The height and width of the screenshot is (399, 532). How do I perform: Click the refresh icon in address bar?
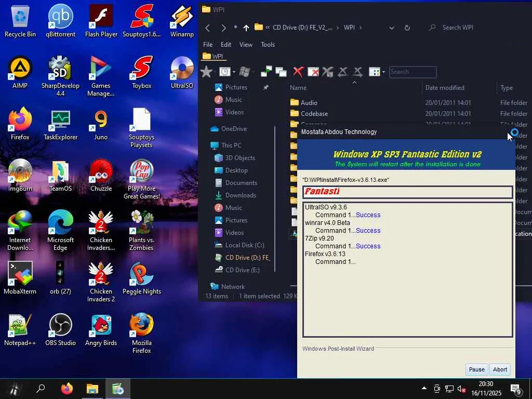(407, 28)
